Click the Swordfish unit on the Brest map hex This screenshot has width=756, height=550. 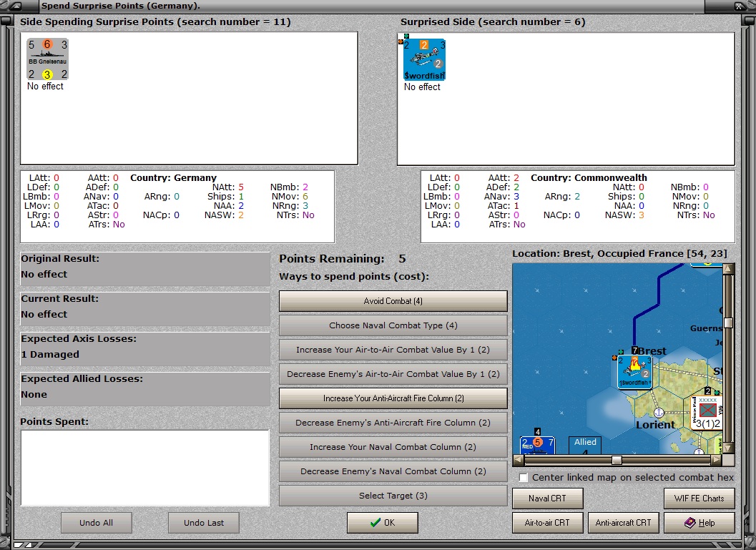(x=634, y=372)
